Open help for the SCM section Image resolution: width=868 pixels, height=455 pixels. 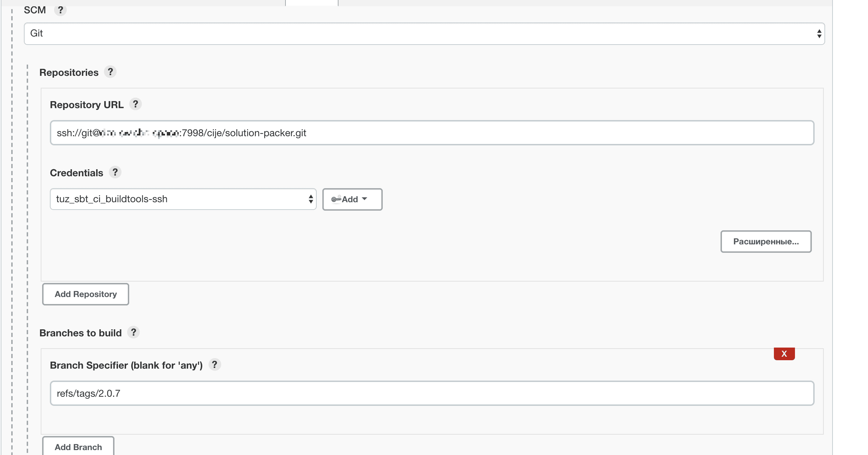60,10
